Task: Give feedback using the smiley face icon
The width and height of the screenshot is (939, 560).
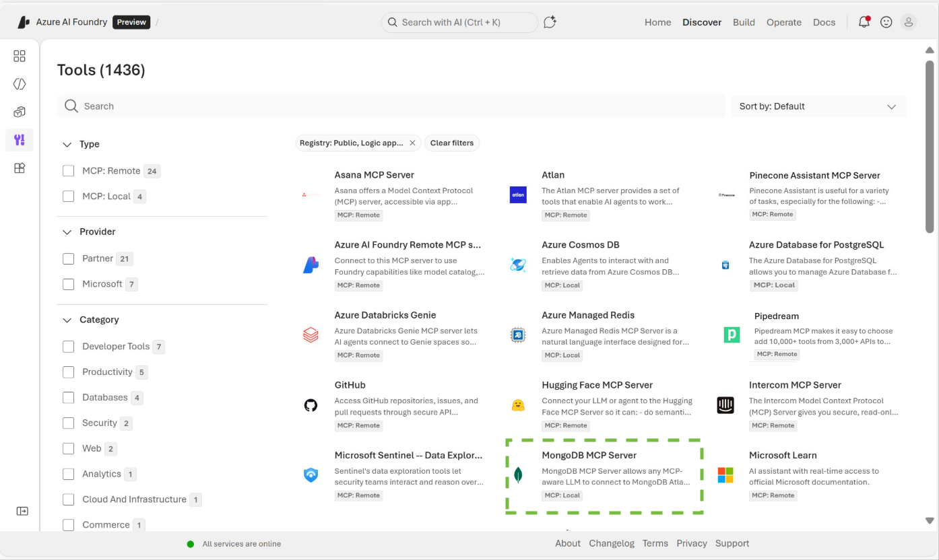Action: pos(886,22)
